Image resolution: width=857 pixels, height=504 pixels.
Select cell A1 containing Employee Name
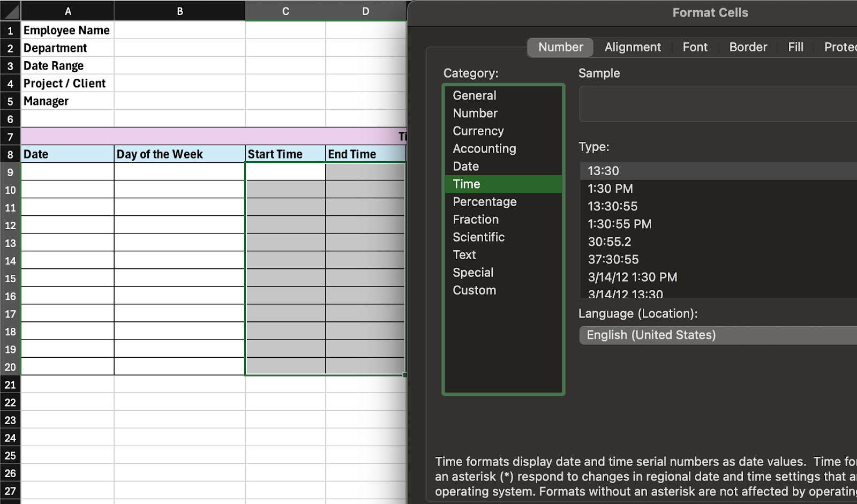(66, 30)
